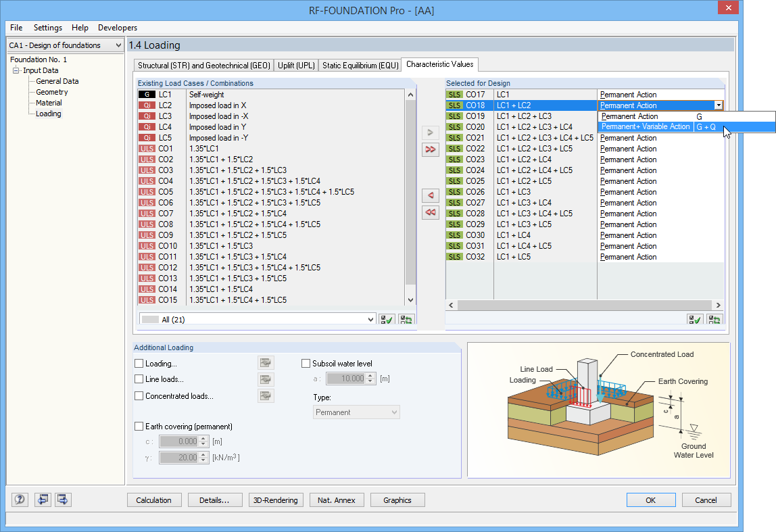This screenshot has width=776, height=532.
Task: Go to previous input window icon
Action: click(x=43, y=500)
